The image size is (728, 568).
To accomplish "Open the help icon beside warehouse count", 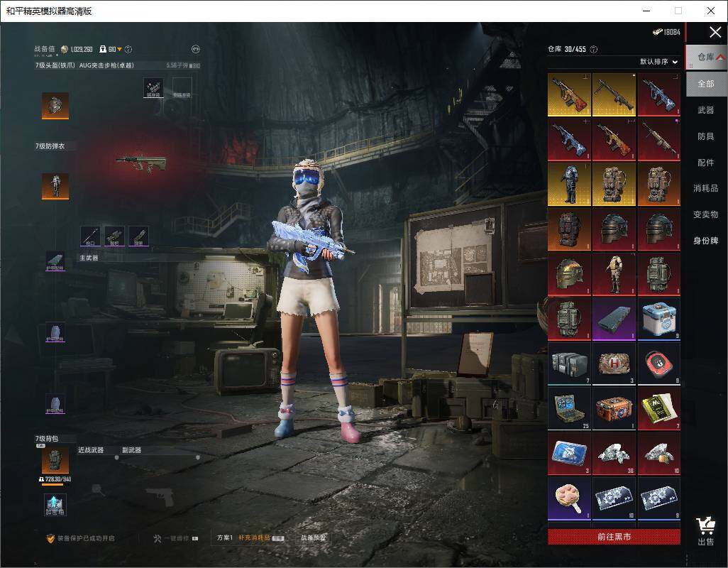I will [x=593, y=49].
